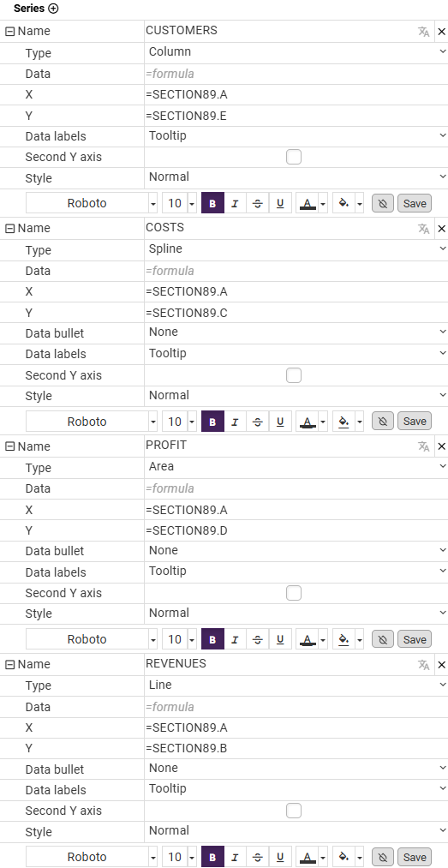The width and height of the screenshot is (448, 868).
Task: Click Save button in REVENUES toolbar
Action: (415, 858)
